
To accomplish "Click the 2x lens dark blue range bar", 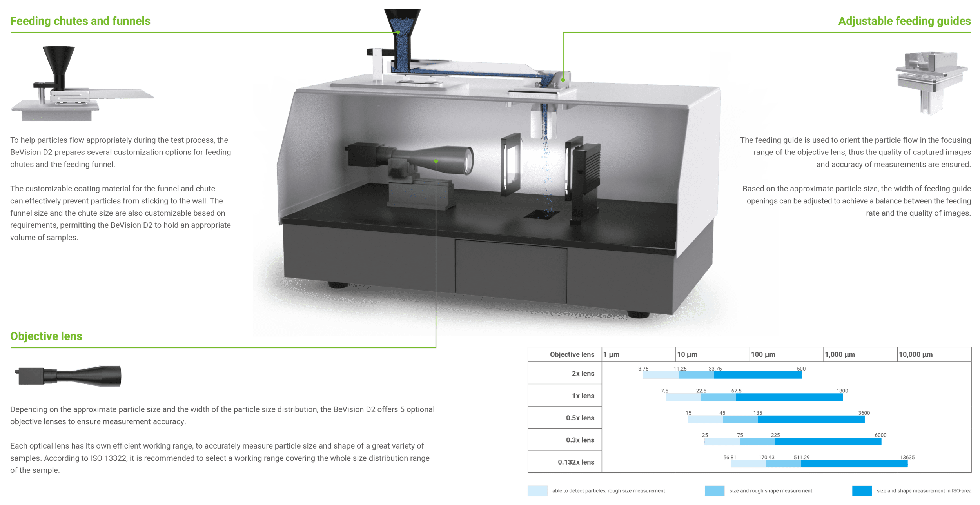I will pos(758,375).
